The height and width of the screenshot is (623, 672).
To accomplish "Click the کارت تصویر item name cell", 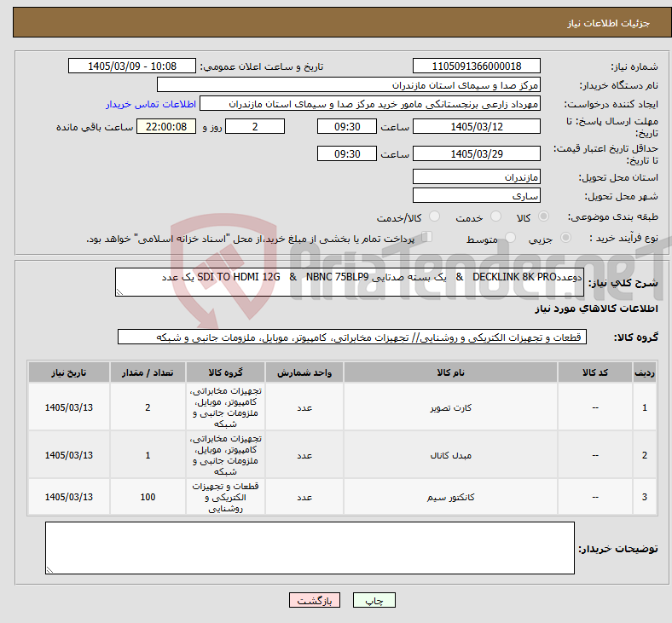I will click(x=450, y=407).
